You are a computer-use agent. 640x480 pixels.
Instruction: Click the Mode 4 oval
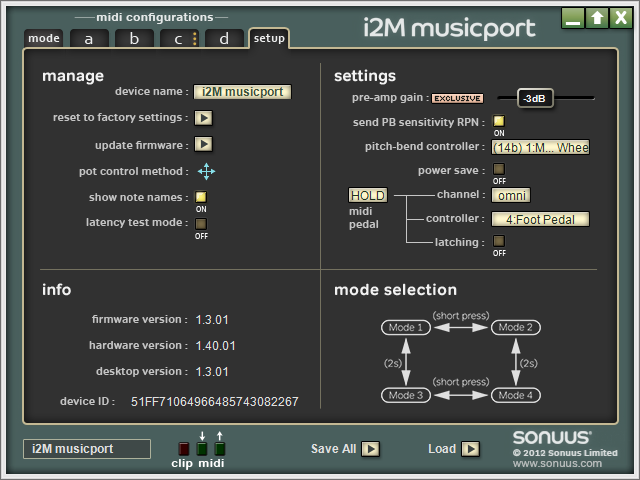tap(516, 395)
